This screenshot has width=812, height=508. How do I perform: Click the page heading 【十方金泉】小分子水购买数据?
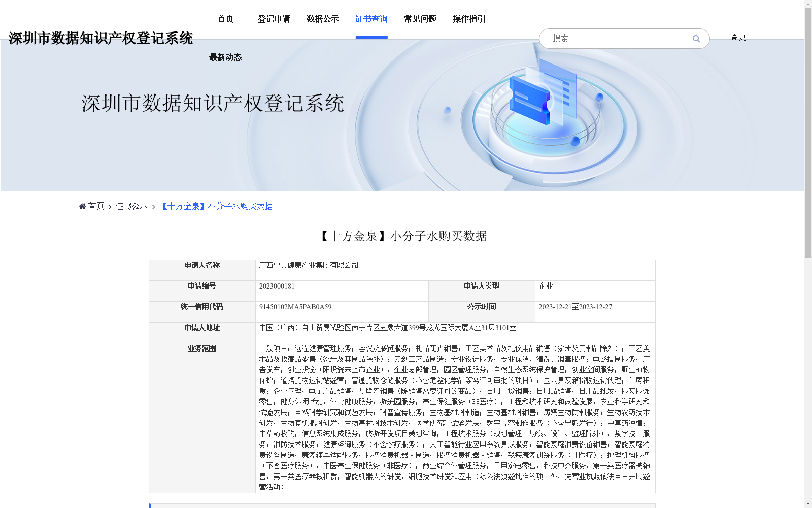402,236
